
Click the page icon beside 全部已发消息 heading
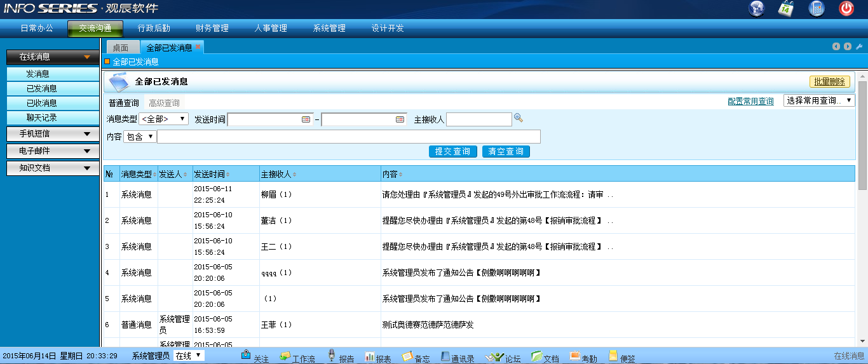click(118, 82)
